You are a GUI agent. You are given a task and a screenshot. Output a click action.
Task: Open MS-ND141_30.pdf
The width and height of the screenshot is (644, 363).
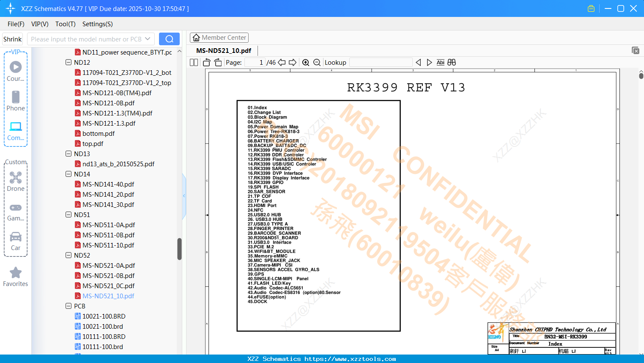[108, 205]
